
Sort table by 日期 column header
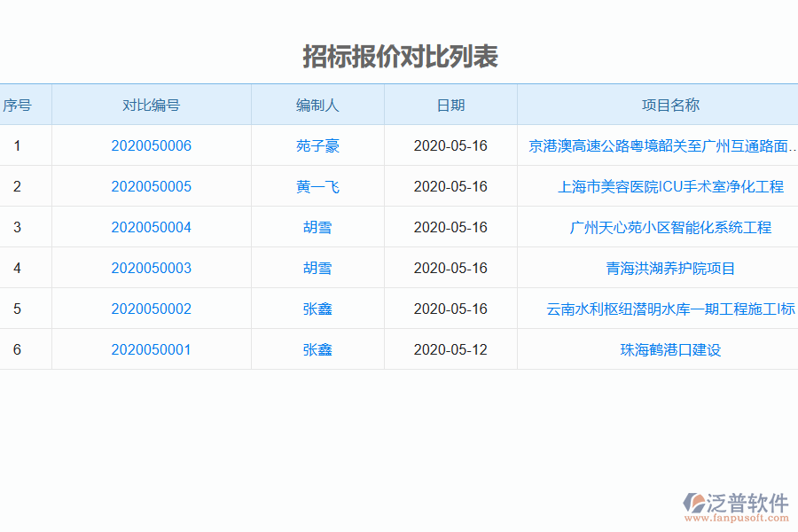(x=450, y=105)
